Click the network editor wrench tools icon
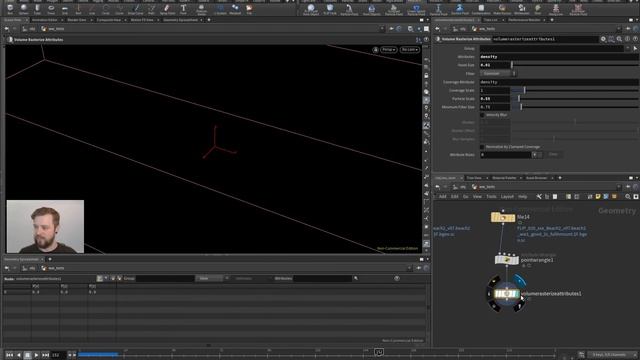 [539, 197]
